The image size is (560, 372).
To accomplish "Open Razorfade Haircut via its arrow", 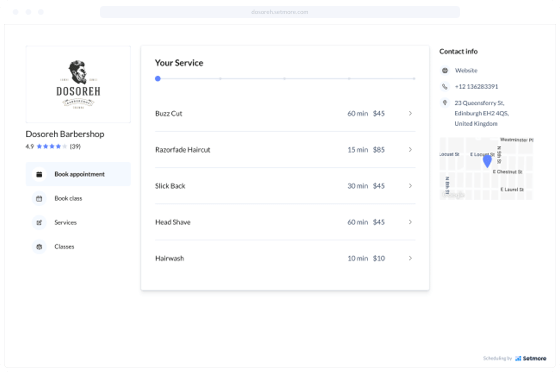I will [410, 150].
